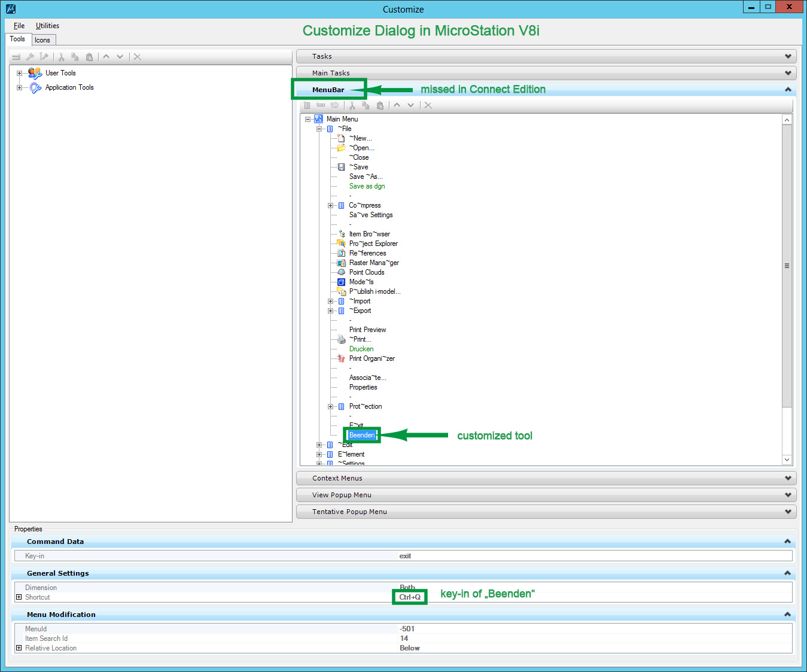Click the Print printer icon in the menu tree
This screenshot has width=807, height=672.
341,339
